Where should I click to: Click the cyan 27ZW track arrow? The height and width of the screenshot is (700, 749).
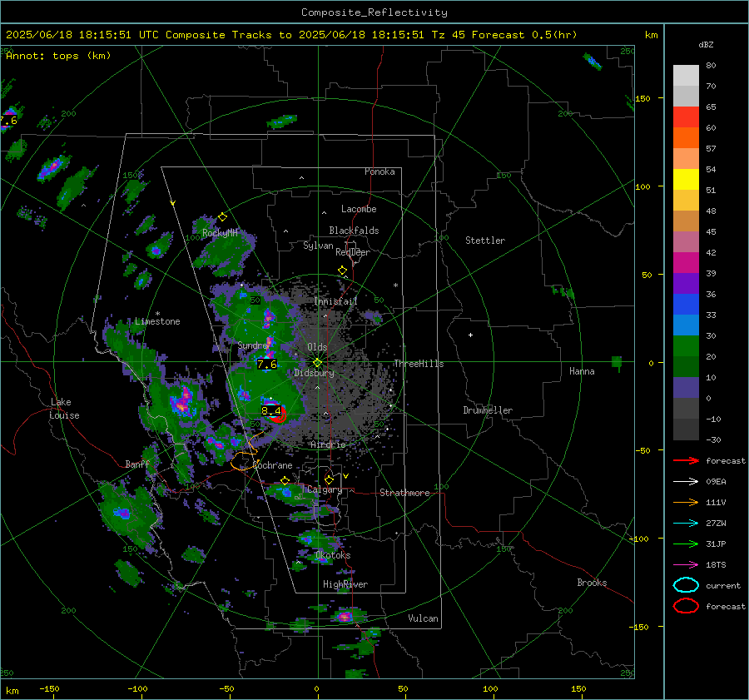click(x=686, y=524)
